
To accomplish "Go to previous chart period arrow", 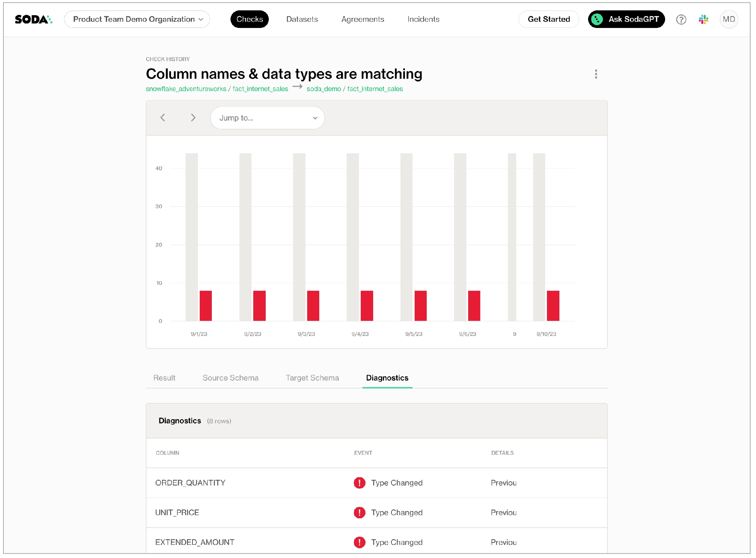I will point(163,118).
